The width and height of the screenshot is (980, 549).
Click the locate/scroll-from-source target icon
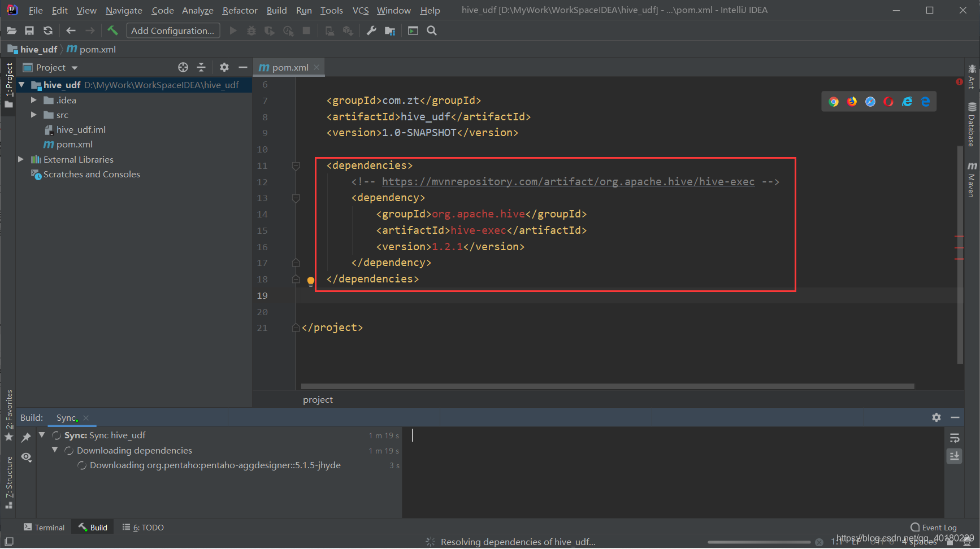[183, 67]
